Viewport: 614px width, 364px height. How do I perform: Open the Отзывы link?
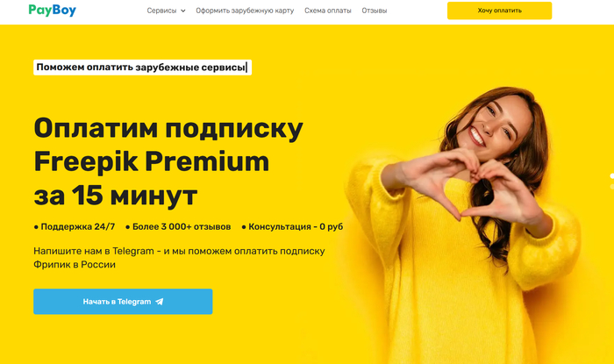point(375,11)
